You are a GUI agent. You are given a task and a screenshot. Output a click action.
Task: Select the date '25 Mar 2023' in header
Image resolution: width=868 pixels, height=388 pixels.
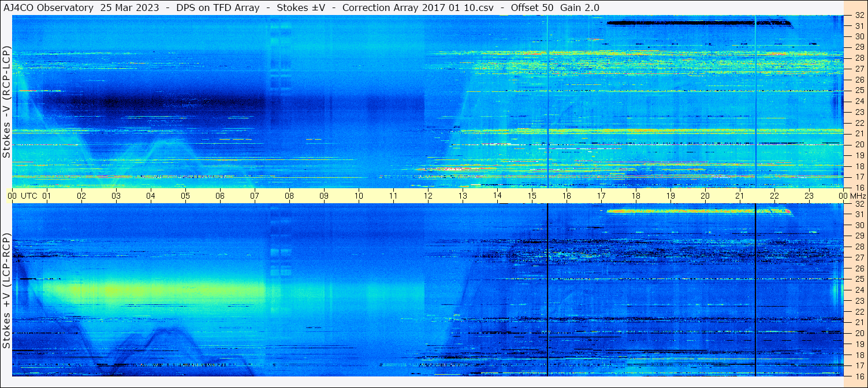[x=130, y=8]
